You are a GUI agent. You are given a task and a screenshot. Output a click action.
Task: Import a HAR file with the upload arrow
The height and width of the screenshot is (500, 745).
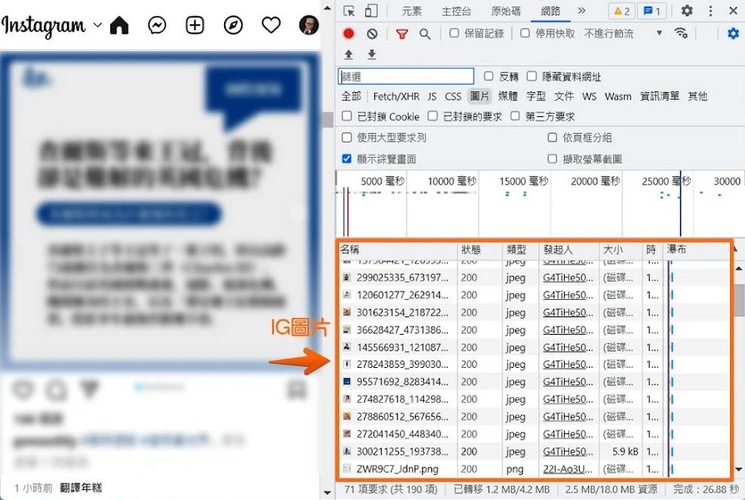click(x=349, y=55)
